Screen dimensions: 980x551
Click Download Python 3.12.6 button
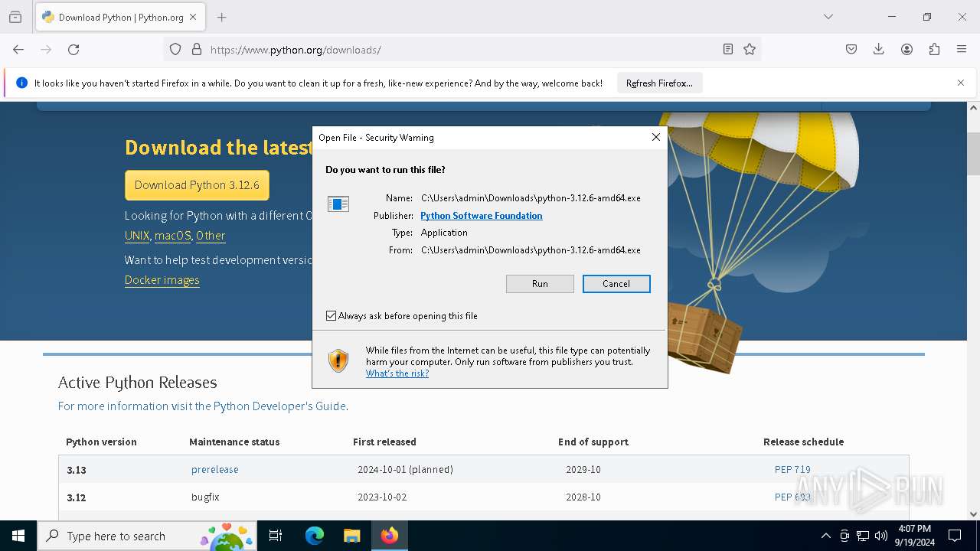pyautogui.click(x=197, y=185)
